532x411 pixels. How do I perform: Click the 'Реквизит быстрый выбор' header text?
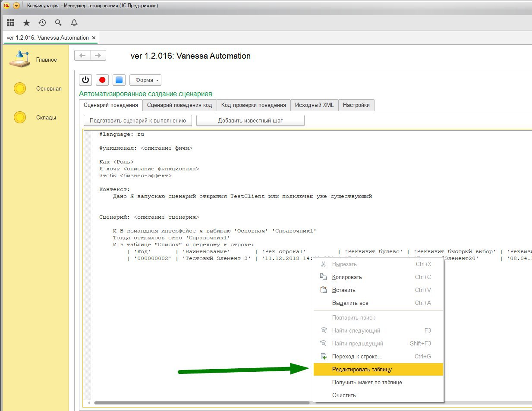pos(455,252)
